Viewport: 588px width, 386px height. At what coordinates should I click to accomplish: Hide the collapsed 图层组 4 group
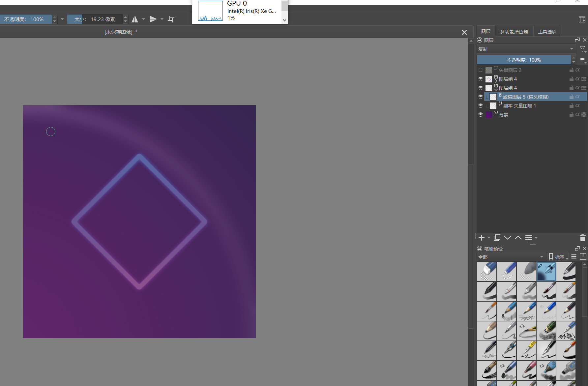(x=481, y=79)
